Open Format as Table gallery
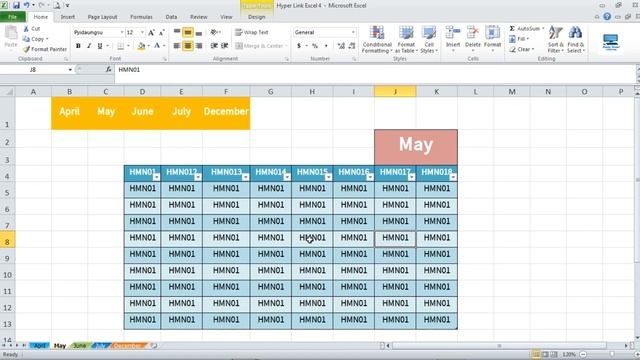The width and height of the screenshot is (640, 360). tap(406, 39)
